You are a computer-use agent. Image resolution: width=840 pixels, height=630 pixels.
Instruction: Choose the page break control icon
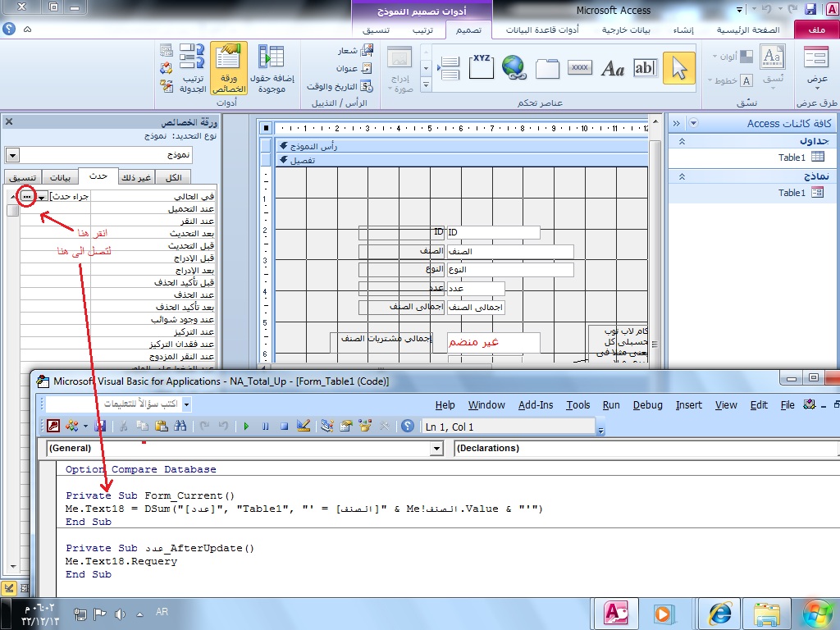[x=449, y=69]
